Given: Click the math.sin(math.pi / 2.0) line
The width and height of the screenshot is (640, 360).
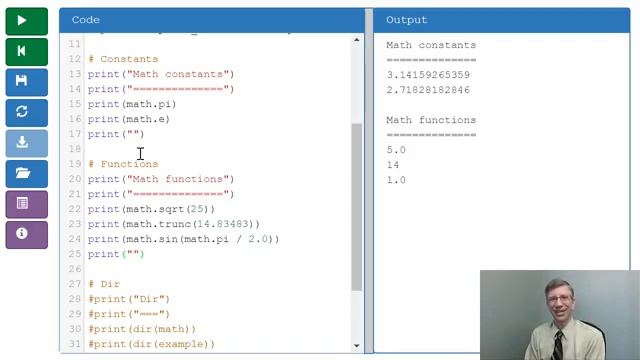Looking at the screenshot, I should click(x=183, y=239).
